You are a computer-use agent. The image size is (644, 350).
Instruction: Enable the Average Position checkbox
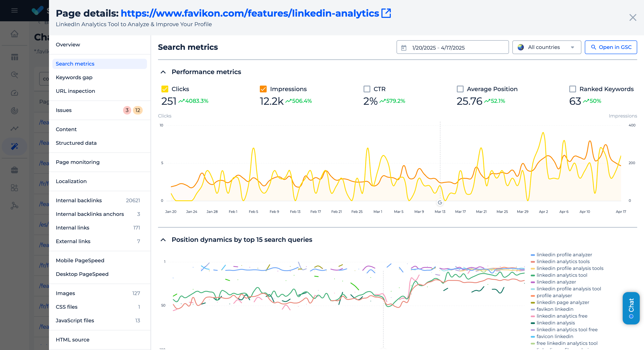(x=460, y=89)
